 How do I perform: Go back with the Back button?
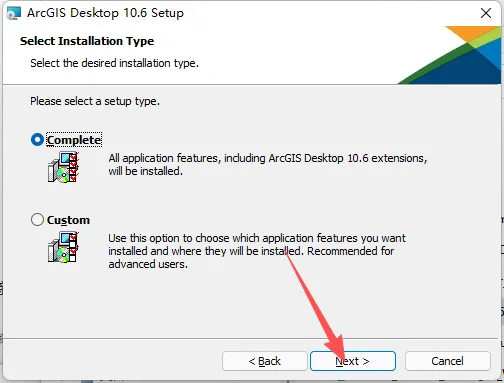click(x=265, y=361)
